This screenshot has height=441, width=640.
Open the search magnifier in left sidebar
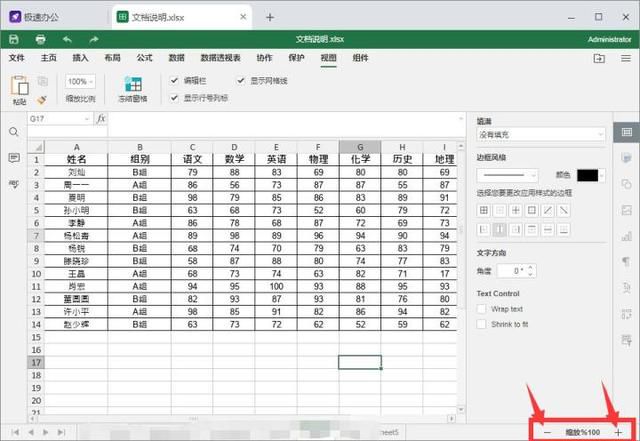(13, 132)
